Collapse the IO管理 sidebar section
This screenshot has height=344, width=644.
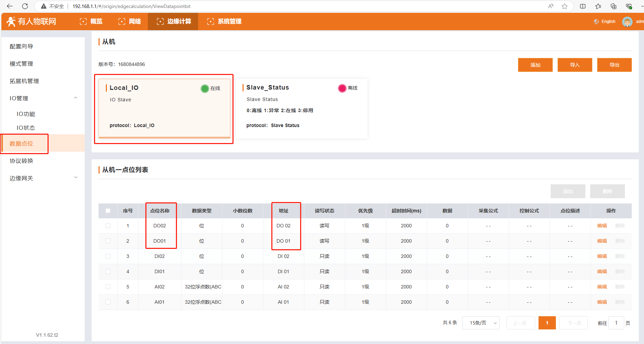(x=76, y=98)
